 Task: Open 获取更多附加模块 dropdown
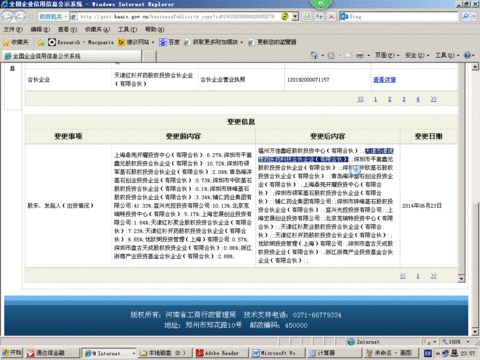[213, 42]
